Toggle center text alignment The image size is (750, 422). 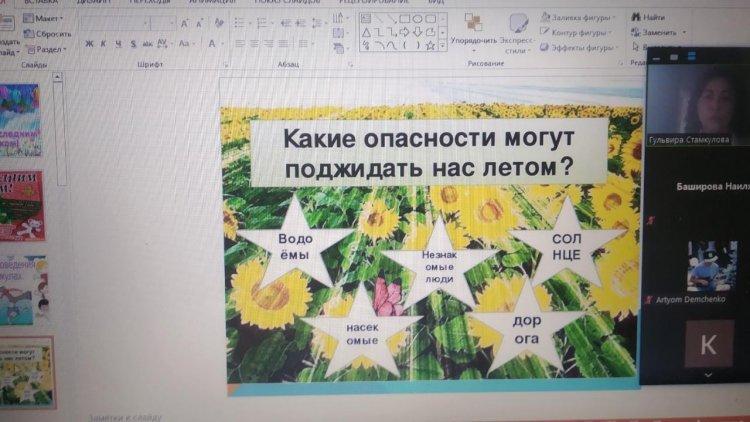point(254,44)
